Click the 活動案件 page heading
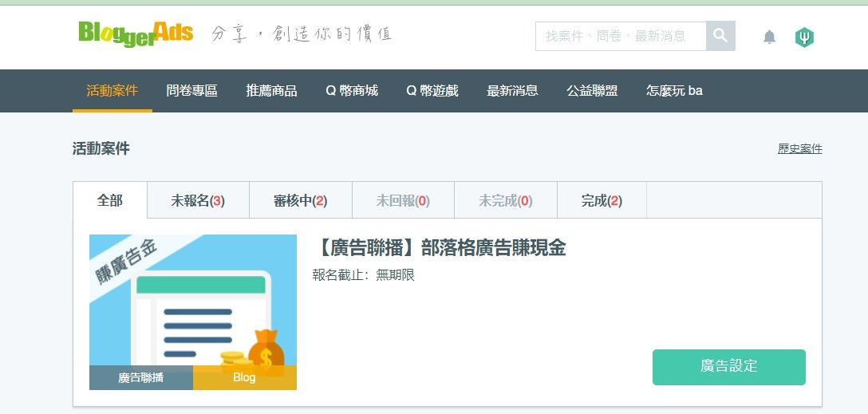 tap(101, 148)
